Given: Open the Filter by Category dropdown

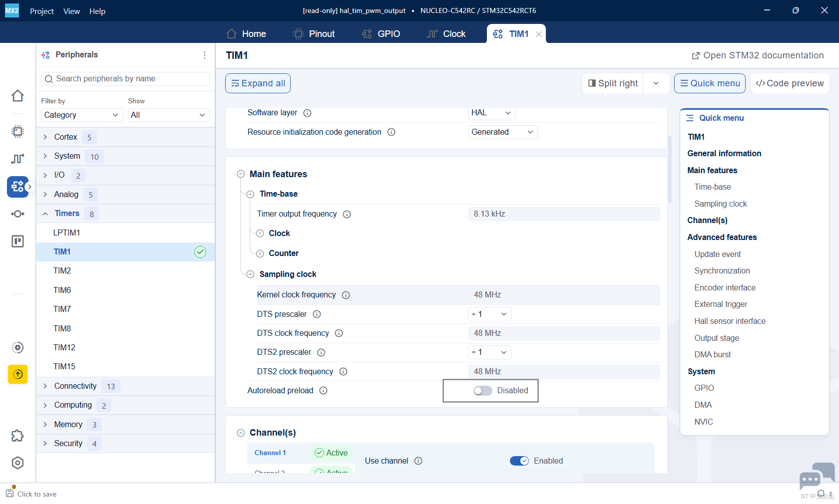Looking at the screenshot, I should click(x=82, y=115).
